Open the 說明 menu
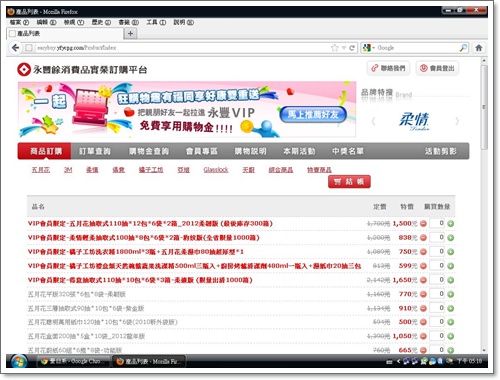 click(183, 22)
